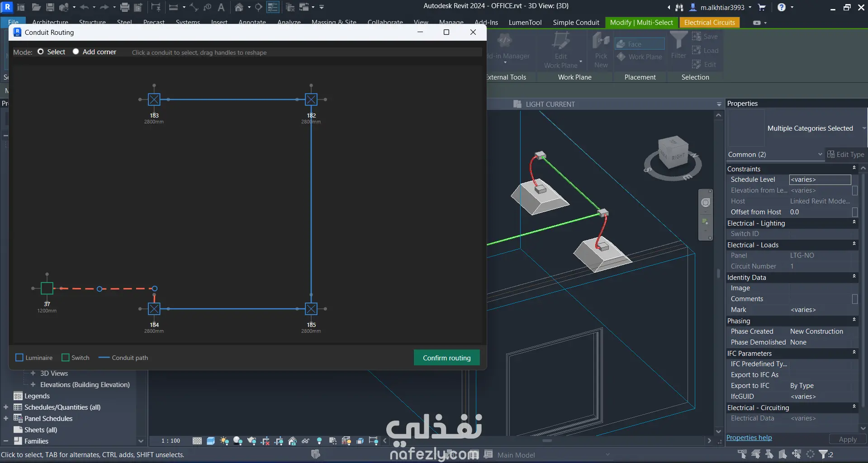Image resolution: width=868 pixels, height=463 pixels.
Task: Click the Confirm routing button
Action: click(446, 358)
